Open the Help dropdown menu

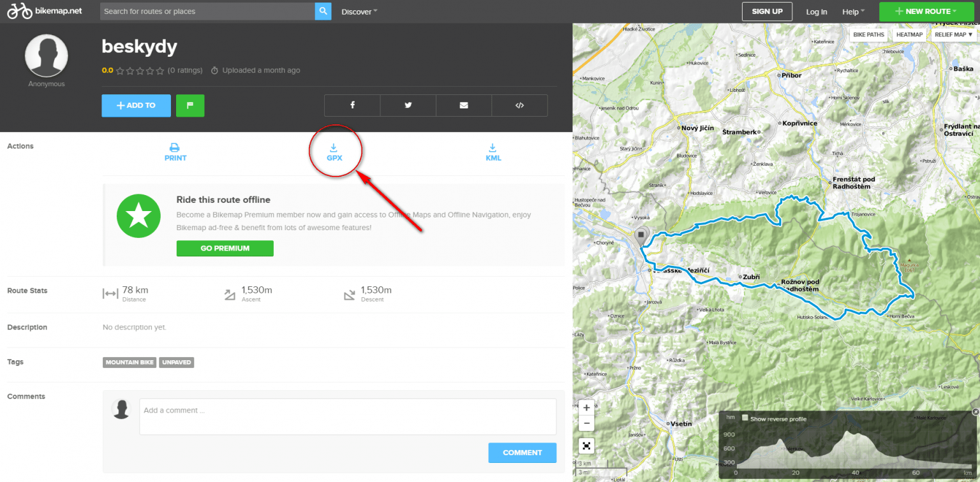(853, 11)
